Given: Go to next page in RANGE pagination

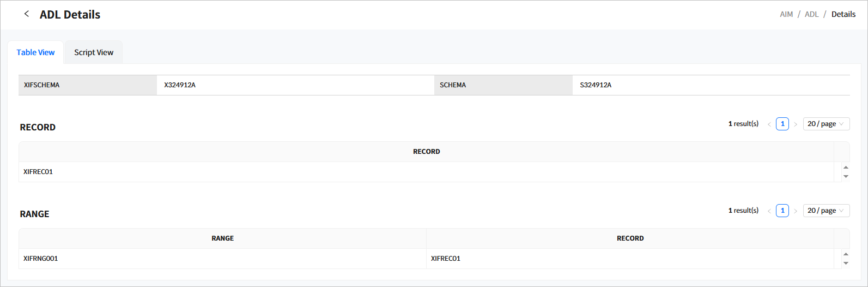Looking at the screenshot, I should (x=796, y=211).
